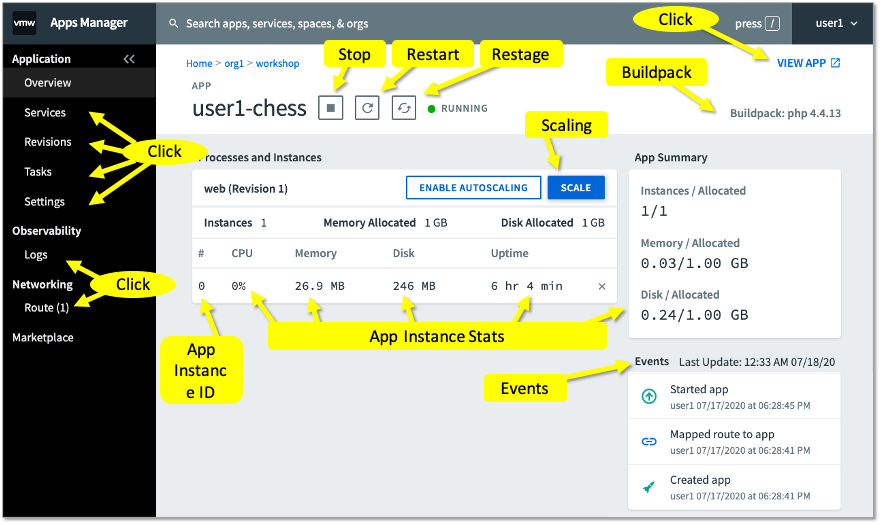880x524 pixels.
Task: Click the slash shortcut key icon
Action: click(773, 24)
